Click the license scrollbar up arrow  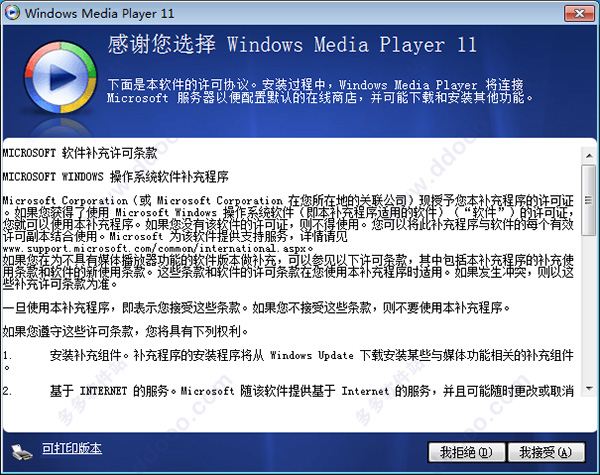click(x=589, y=156)
